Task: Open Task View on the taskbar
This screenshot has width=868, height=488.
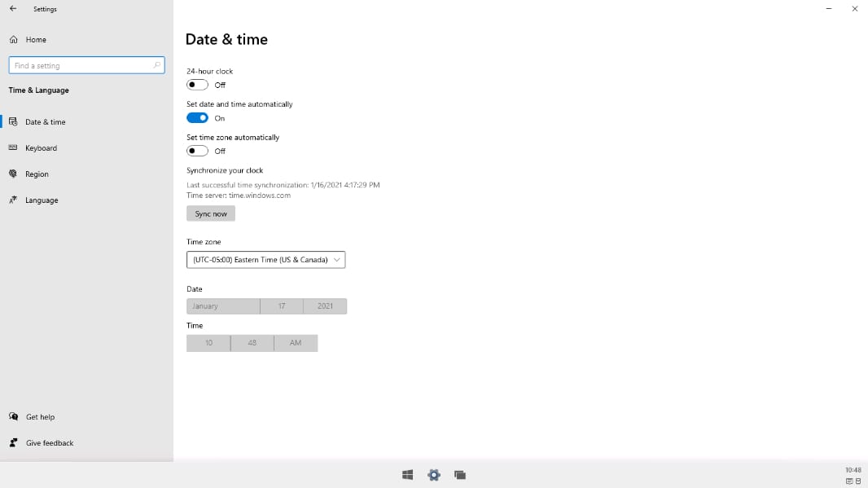Action: coord(460,475)
